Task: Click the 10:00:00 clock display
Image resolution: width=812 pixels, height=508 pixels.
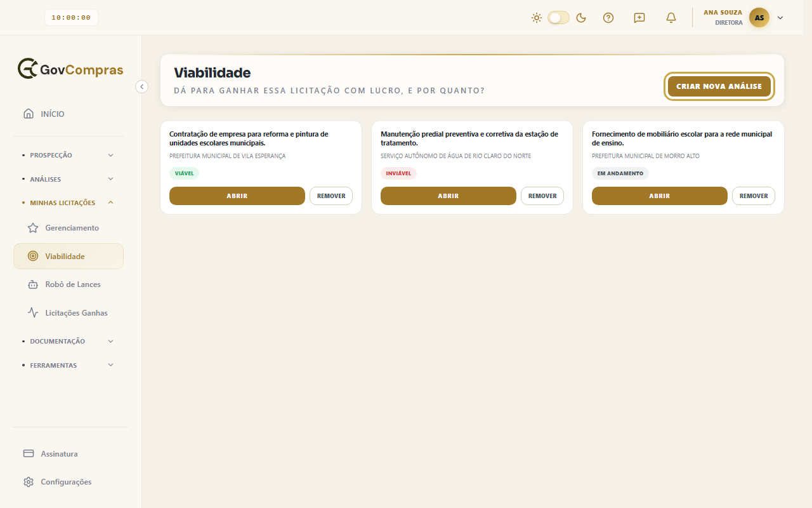Action: [71, 18]
